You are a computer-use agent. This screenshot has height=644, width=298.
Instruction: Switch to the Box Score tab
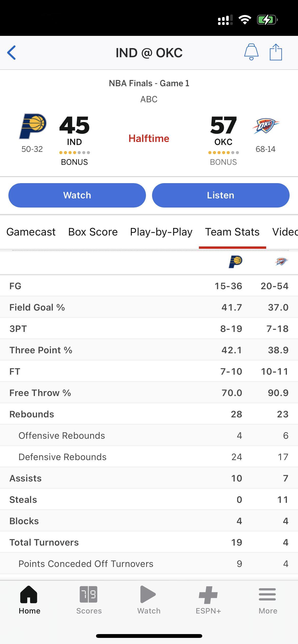coord(93,232)
